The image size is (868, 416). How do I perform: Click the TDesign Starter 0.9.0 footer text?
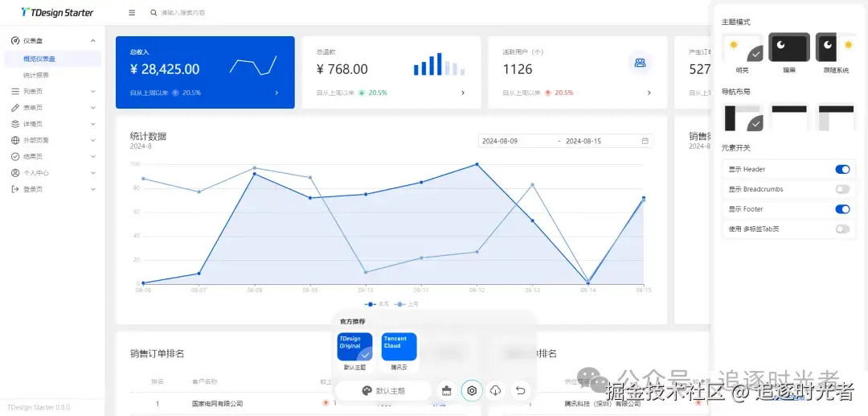[39, 407]
